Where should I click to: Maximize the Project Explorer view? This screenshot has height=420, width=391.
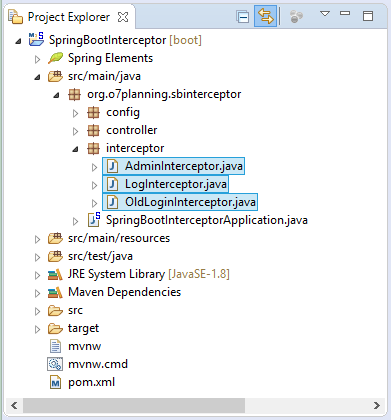click(x=368, y=16)
